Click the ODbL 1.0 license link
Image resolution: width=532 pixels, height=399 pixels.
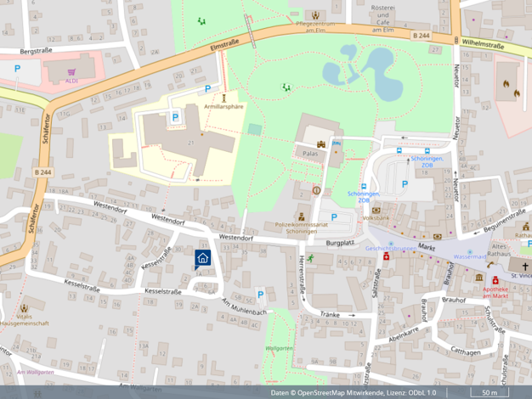pyautogui.click(x=422, y=393)
